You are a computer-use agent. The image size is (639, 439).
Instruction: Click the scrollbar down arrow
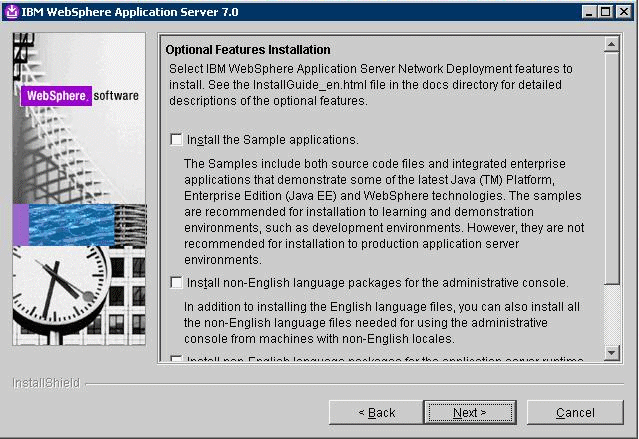coord(611,352)
